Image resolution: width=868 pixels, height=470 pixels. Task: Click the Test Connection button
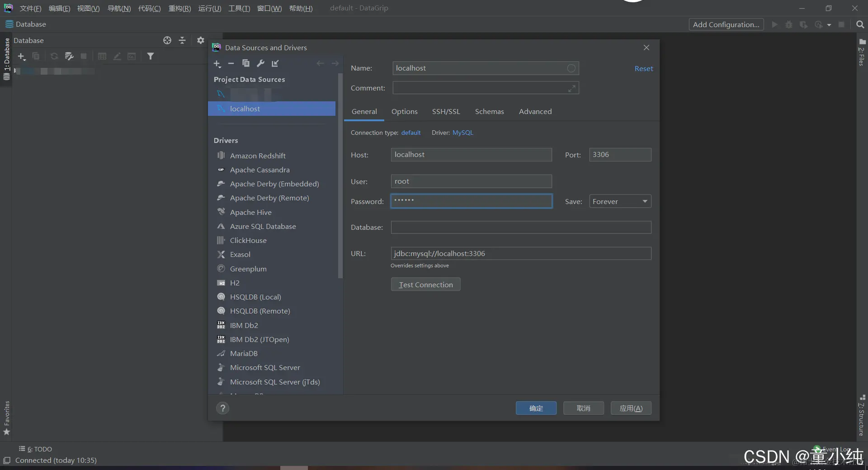coord(425,285)
